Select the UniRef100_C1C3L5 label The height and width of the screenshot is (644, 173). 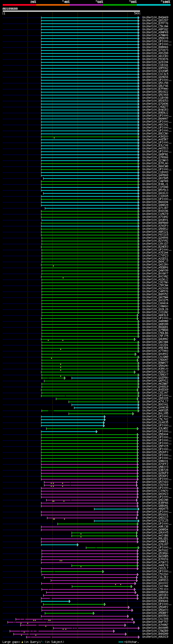(x=155, y=74)
